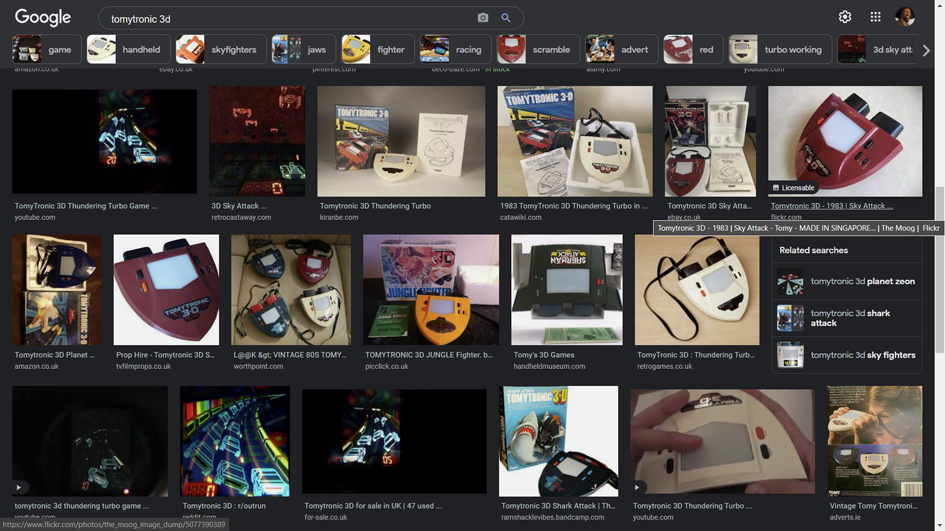Click the Licensable badge on image
Screen dimensions: 945x531
click(793, 188)
